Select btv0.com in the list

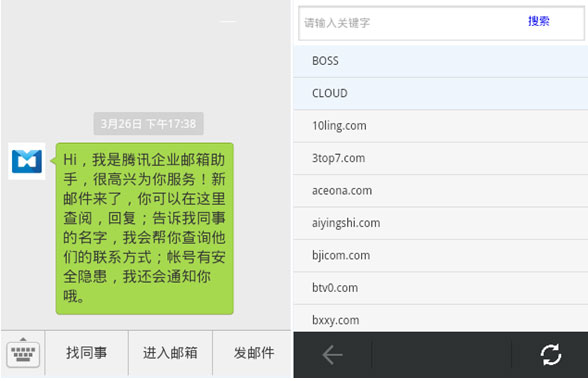(441, 288)
